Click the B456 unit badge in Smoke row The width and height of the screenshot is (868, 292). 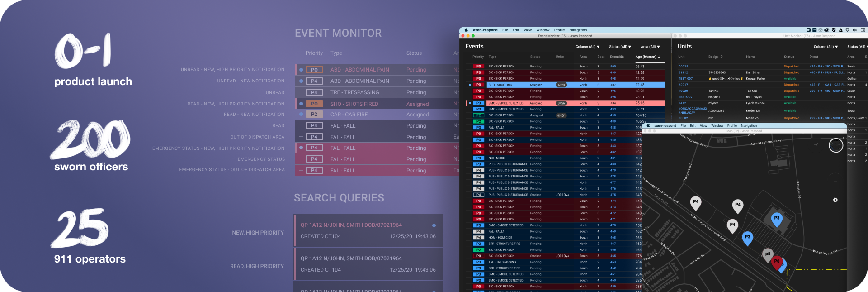(x=561, y=103)
